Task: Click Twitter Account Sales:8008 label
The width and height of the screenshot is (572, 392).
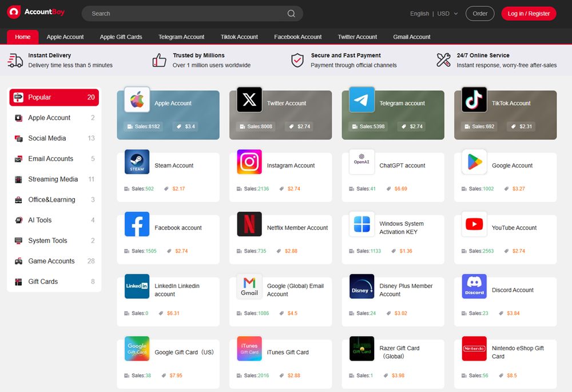Action: coord(259,126)
